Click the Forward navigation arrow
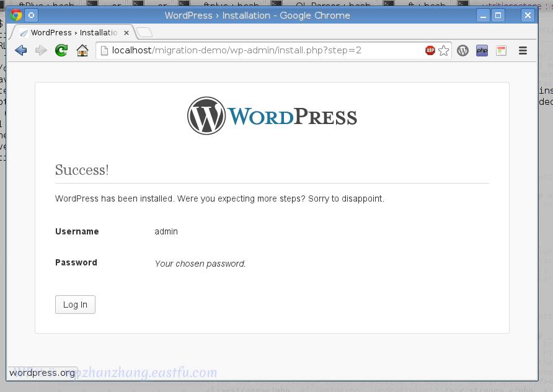The height and width of the screenshot is (392, 553). point(41,50)
